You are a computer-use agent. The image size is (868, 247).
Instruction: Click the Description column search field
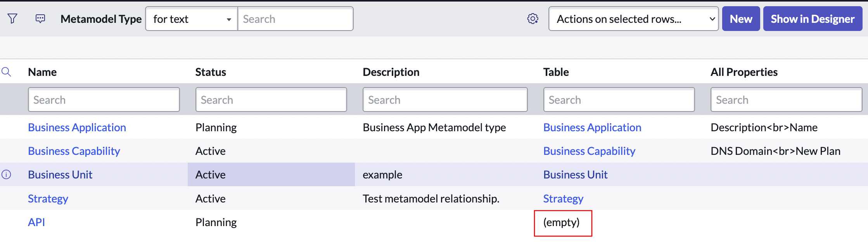(445, 100)
